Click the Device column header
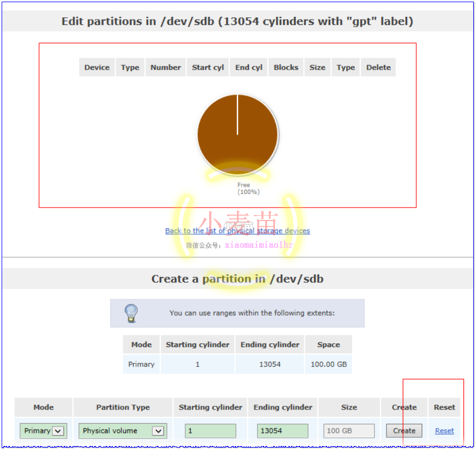476x453 pixels. point(97,67)
